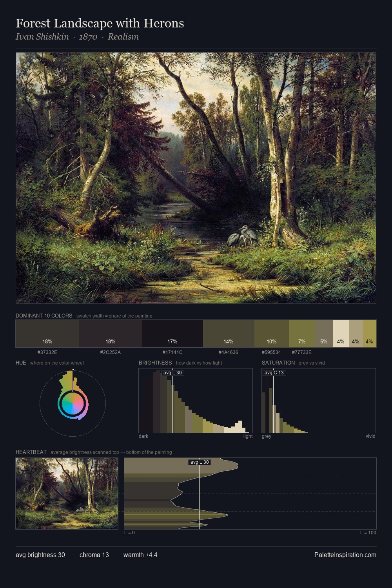The image size is (392, 588).
Task: Click the 'vivid' axis label under Saturation
Action: tap(370, 436)
